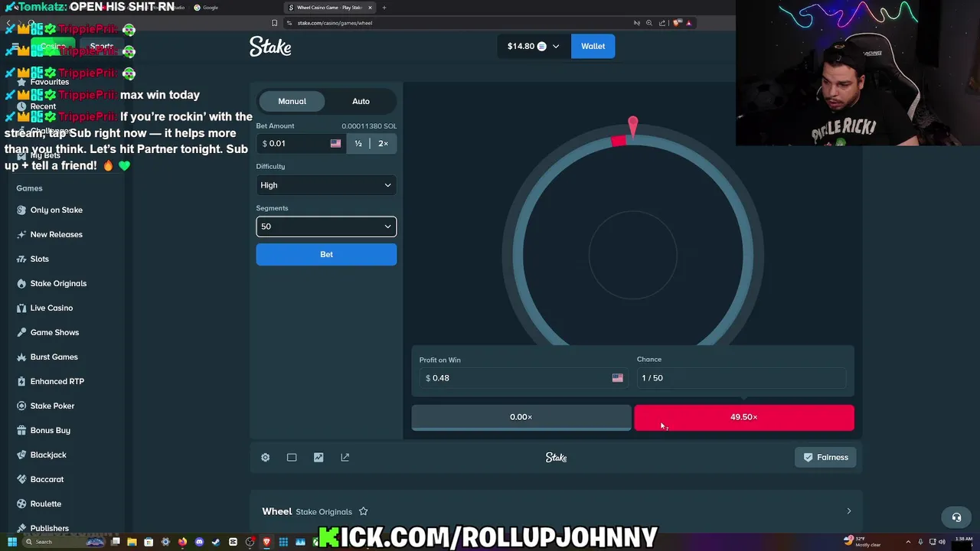The image size is (980, 551).
Task: Click the Baccarat sidebar icon
Action: click(x=21, y=479)
